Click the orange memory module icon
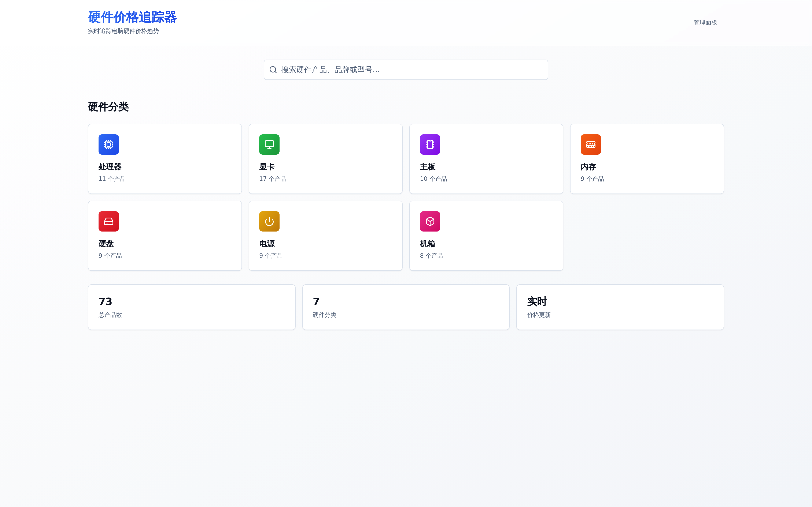Image resolution: width=812 pixels, height=507 pixels. 591,144
